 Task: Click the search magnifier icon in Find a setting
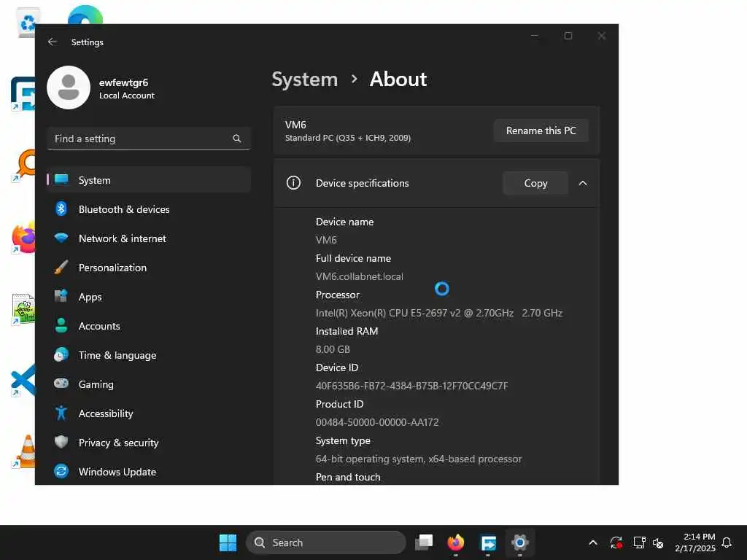click(x=237, y=139)
